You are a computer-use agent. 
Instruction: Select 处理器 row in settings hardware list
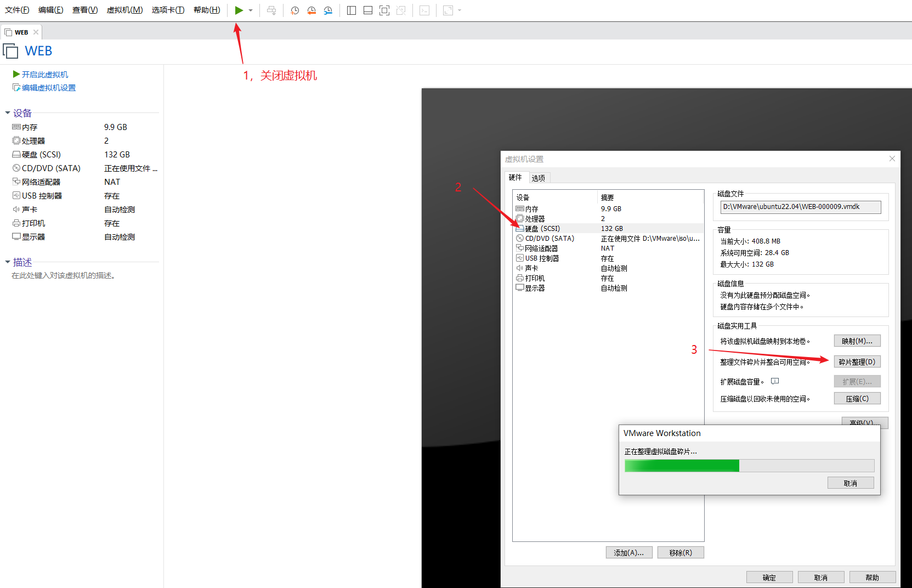point(609,219)
